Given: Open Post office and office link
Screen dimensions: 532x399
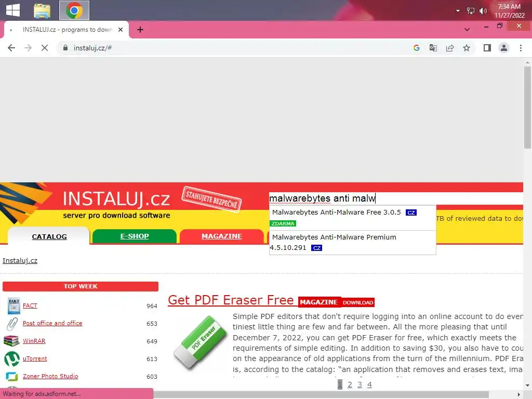Looking at the screenshot, I should click(52, 323).
